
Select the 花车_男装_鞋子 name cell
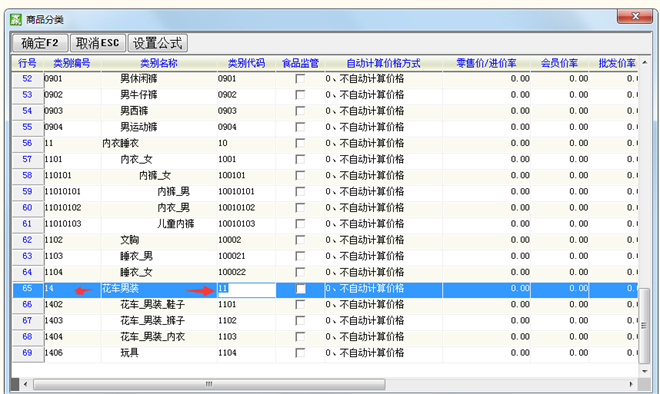[159, 304]
